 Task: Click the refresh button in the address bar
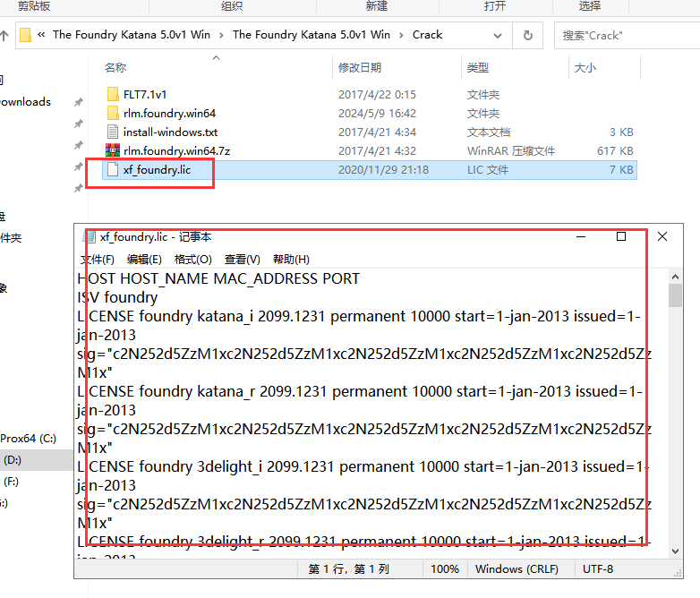(x=527, y=35)
